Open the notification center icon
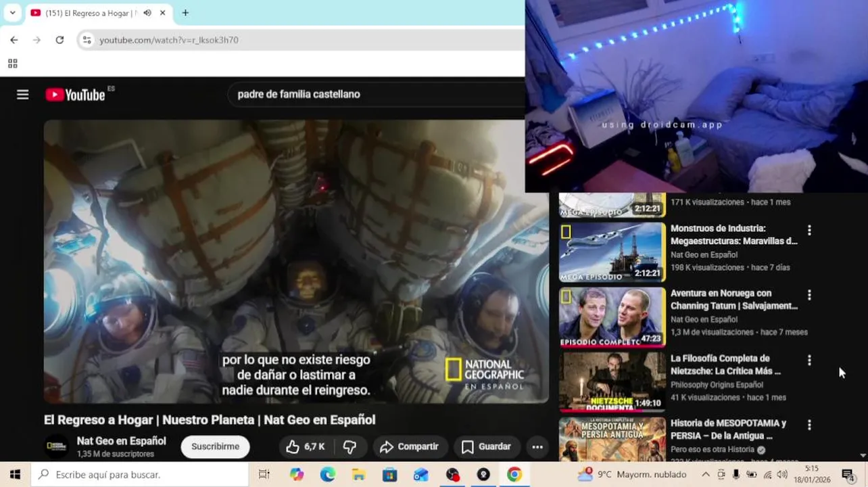 click(848, 475)
